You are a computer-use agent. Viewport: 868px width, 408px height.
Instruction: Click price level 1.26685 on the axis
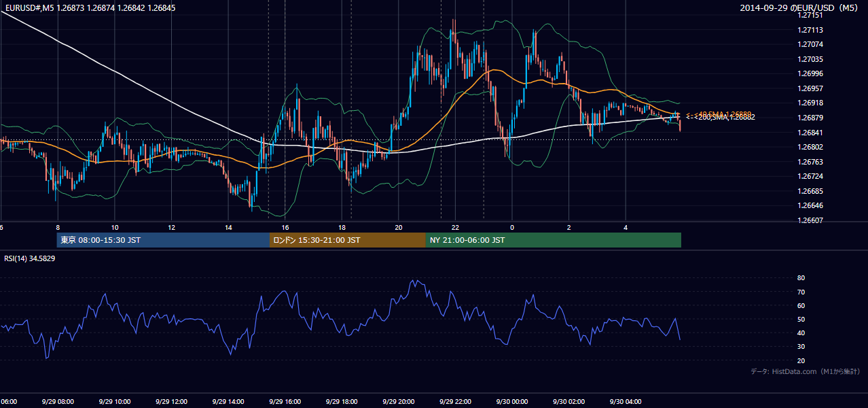click(x=810, y=191)
